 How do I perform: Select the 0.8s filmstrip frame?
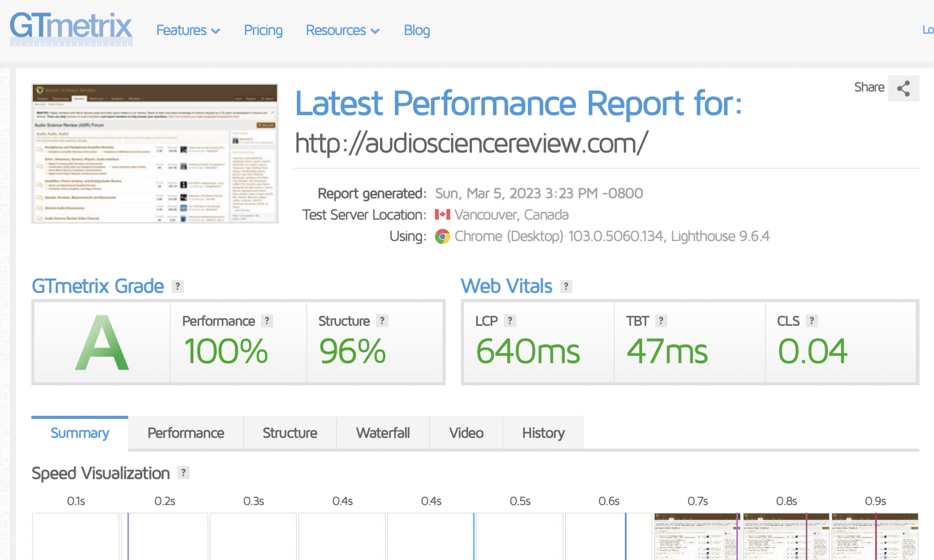point(786,536)
